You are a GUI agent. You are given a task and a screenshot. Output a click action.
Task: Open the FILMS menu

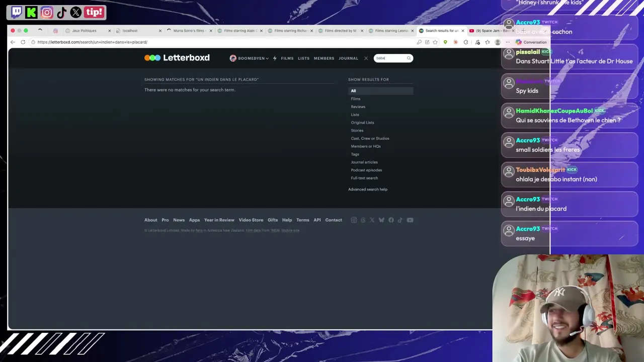click(287, 58)
